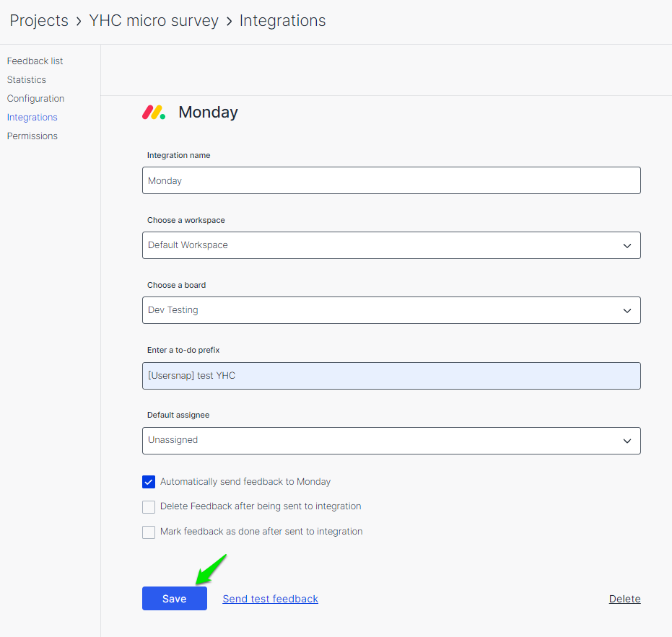Click the Delete link
This screenshot has height=637, width=672.
click(x=624, y=599)
